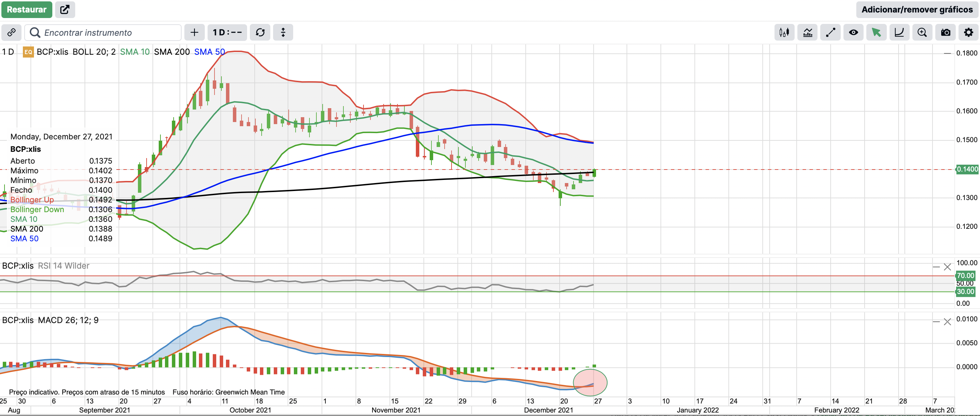Open Adicionar/remover gráficos menu
The image size is (980, 416).
(x=917, y=9)
